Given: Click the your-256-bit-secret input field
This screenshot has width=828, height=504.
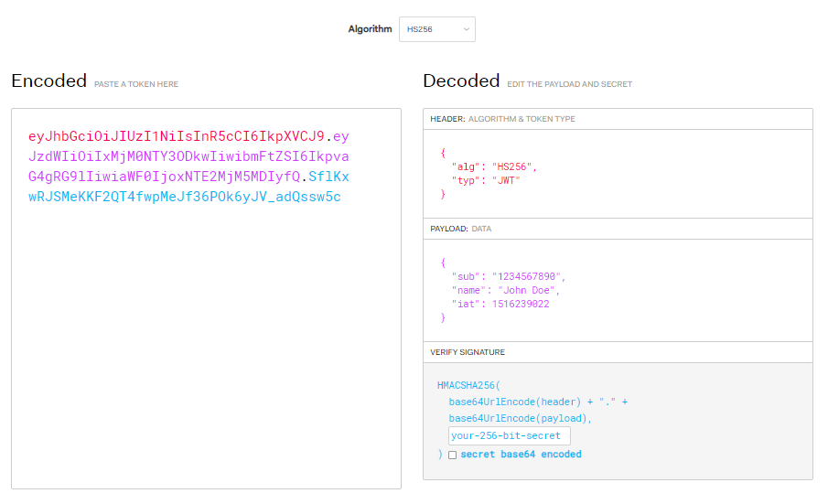Looking at the screenshot, I should pos(509,436).
